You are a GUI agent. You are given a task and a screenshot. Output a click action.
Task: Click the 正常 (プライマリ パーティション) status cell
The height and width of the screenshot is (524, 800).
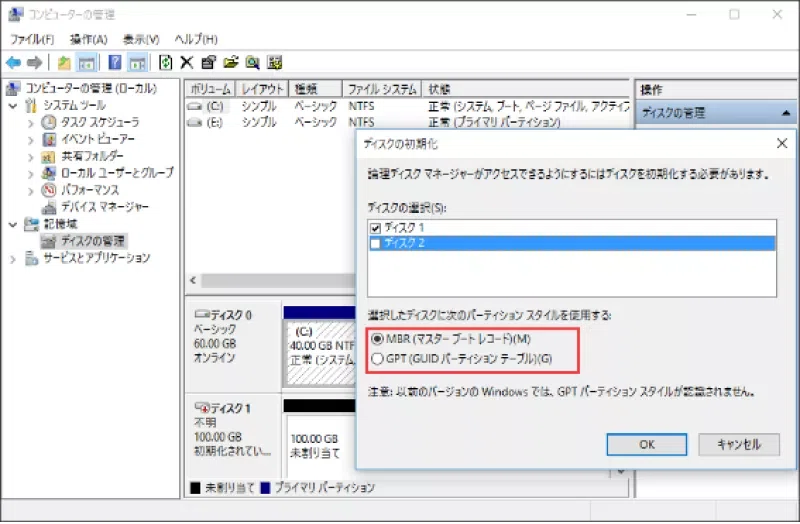coord(494,123)
